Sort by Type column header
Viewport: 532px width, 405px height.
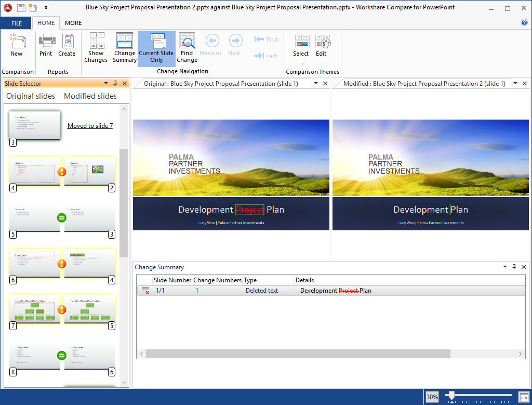point(269,280)
